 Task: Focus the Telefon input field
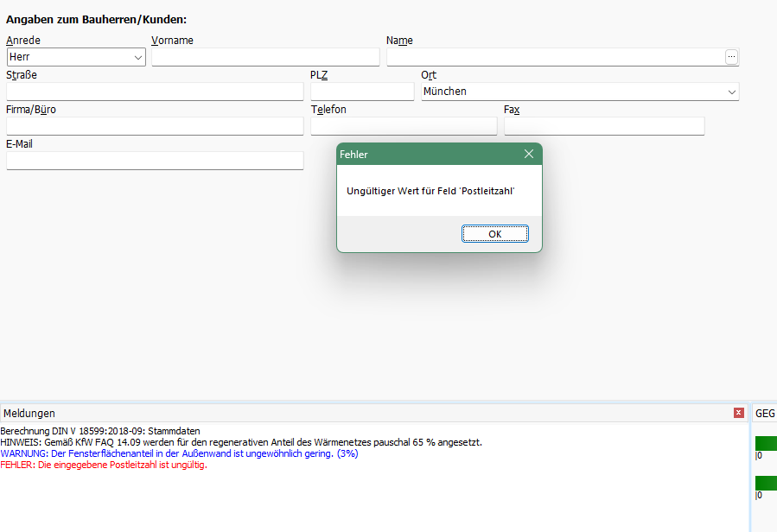[x=404, y=126]
